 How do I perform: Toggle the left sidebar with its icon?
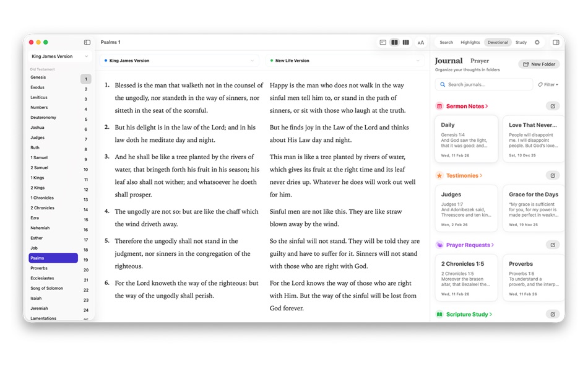click(x=86, y=42)
